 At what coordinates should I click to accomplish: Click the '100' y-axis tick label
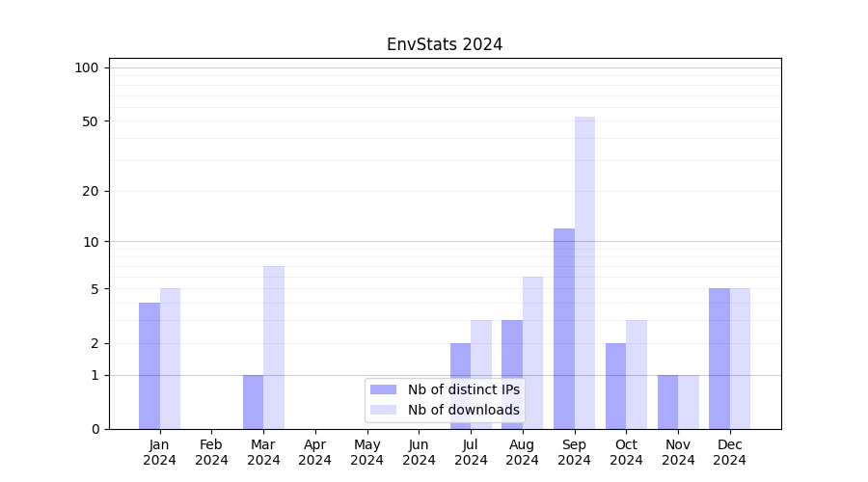(87, 67)
